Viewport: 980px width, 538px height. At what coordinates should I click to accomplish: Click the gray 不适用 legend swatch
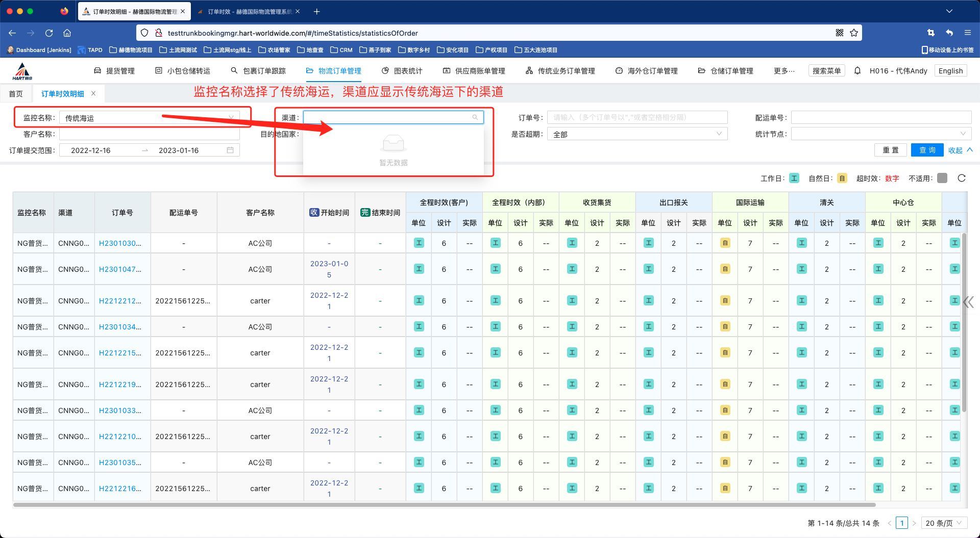pos(942,178)
